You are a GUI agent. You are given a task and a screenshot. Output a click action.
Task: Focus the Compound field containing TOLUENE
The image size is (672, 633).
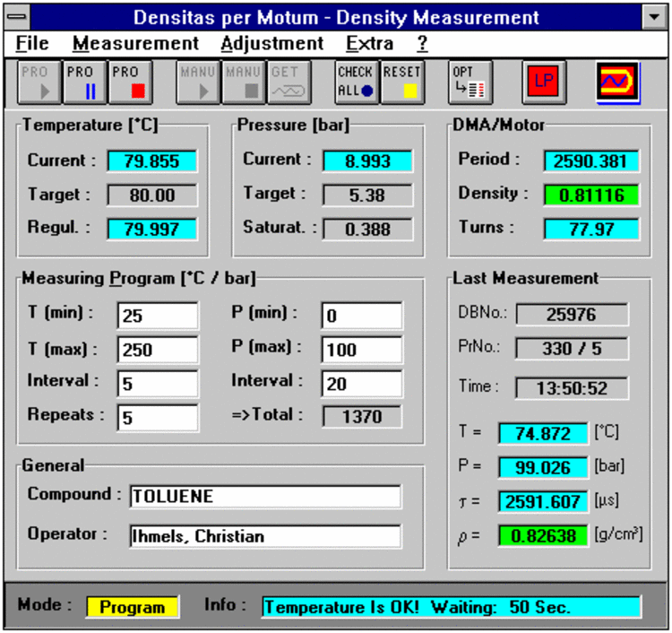265,497
